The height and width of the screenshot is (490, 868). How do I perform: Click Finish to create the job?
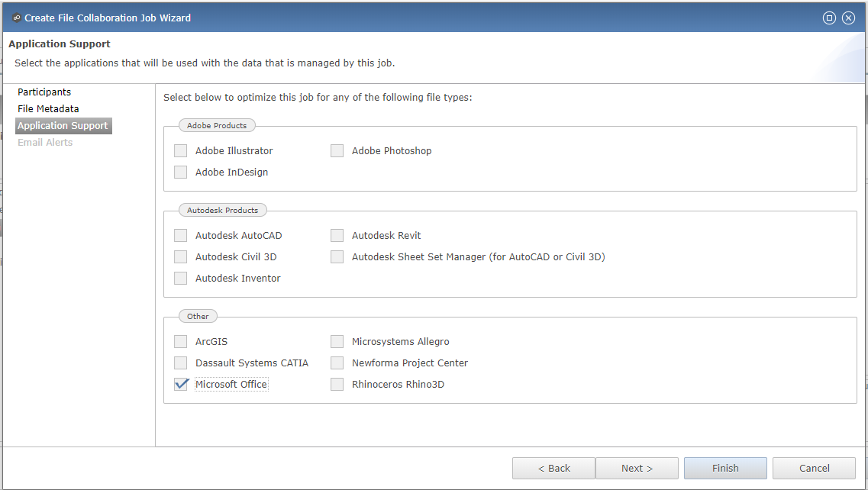coord(725,469)
